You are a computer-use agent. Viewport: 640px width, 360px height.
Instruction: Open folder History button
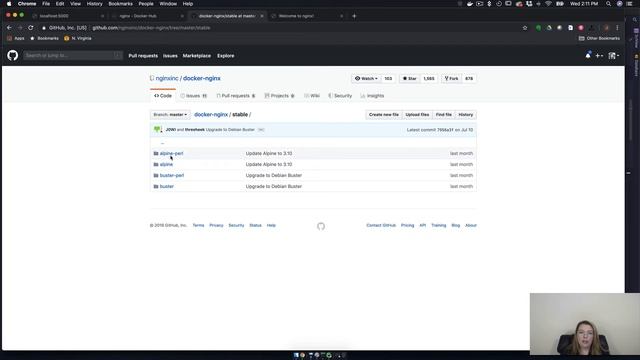[465, 115]
